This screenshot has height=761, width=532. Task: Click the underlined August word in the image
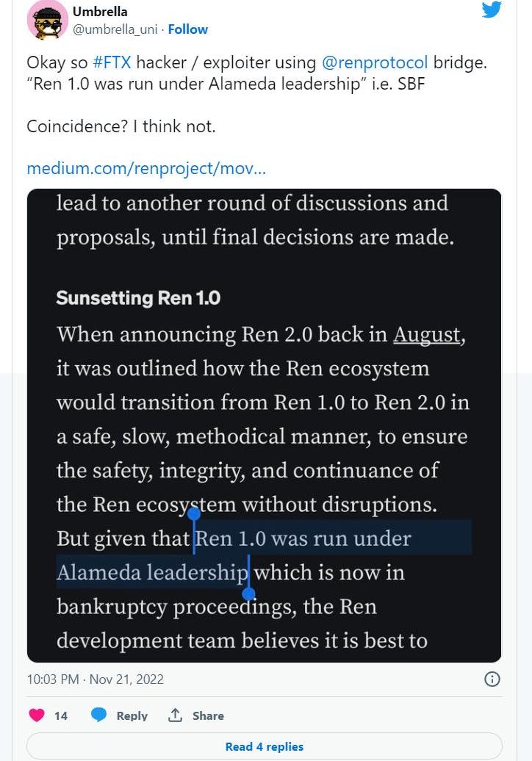(427, 335)
